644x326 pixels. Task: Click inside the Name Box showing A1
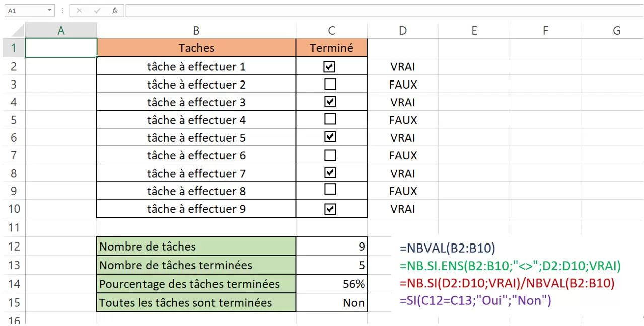click(24, 10)
